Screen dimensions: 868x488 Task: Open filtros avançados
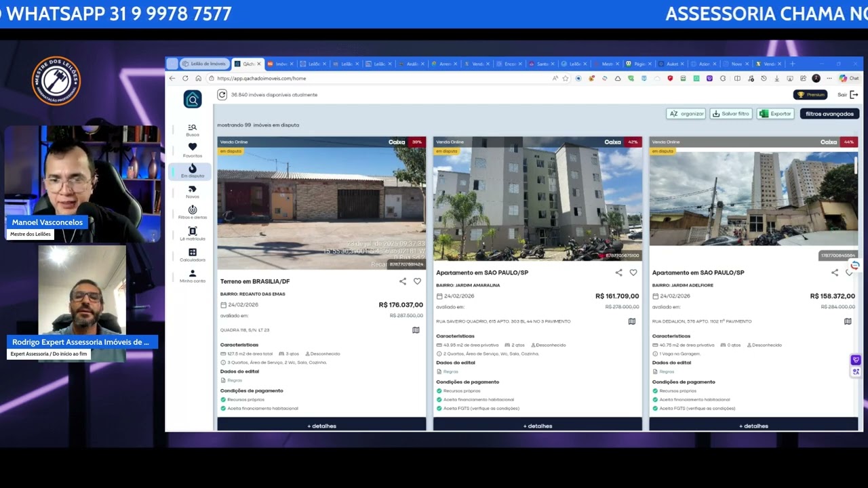pyautogui.click(x=829, y=114)
